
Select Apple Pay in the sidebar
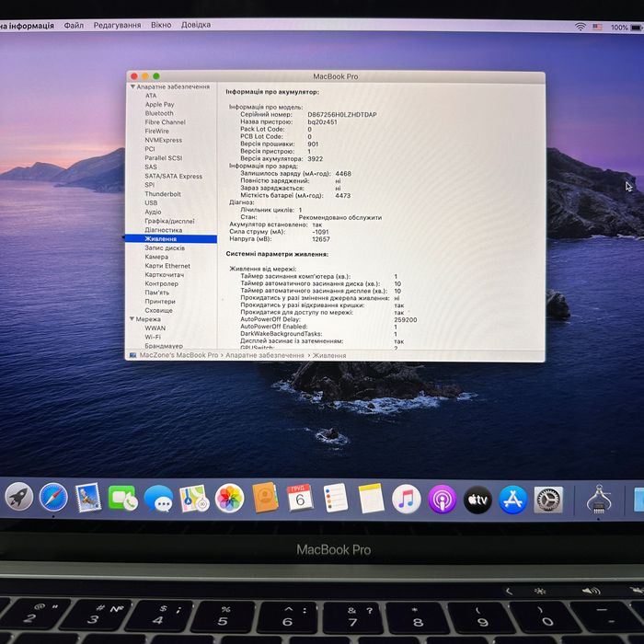click(x=159, y=104)
